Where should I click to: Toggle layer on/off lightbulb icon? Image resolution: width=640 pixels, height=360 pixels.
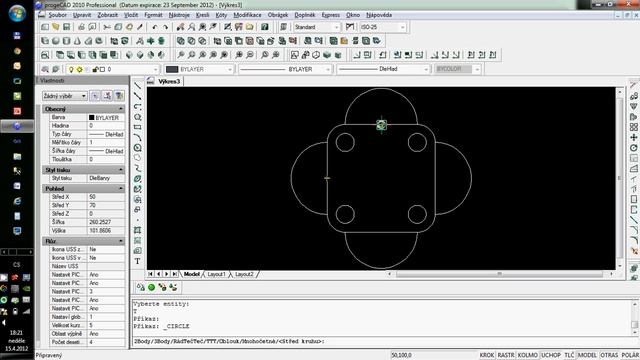click(71, 69)
